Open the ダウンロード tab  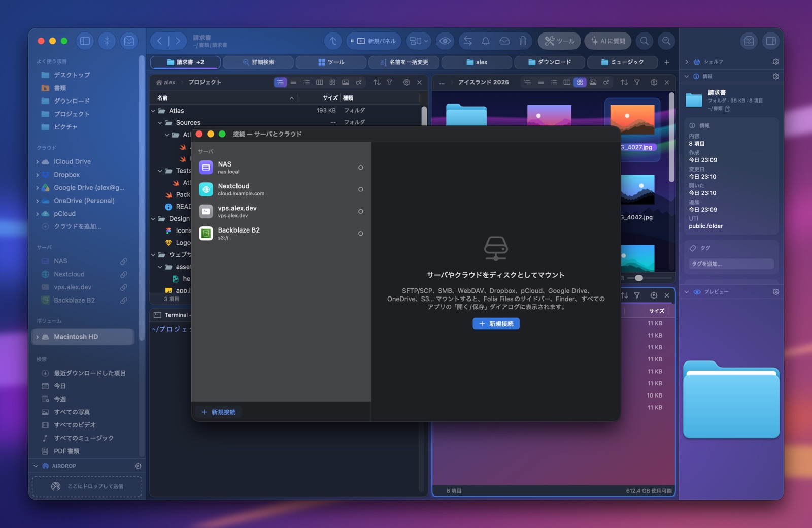[x=550, y=62]
